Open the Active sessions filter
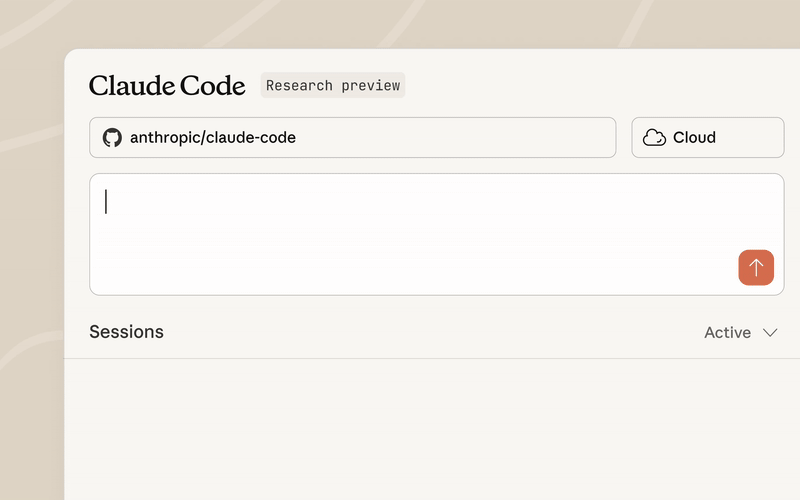Image resolution: width=800 pixels, height=500 pixels. [740, 333]
